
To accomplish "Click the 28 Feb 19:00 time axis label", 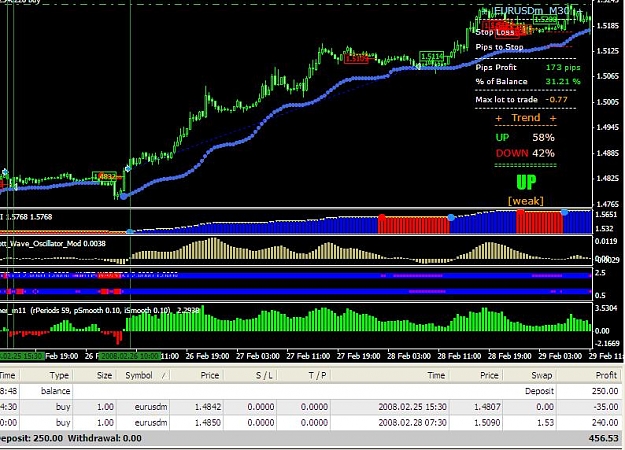I will pos(510,356).
